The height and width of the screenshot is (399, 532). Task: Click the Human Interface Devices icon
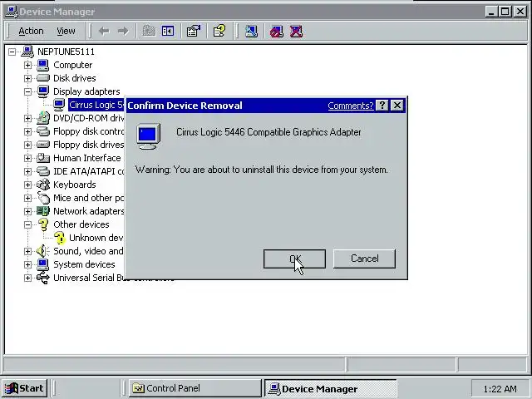tap(43, 158)
